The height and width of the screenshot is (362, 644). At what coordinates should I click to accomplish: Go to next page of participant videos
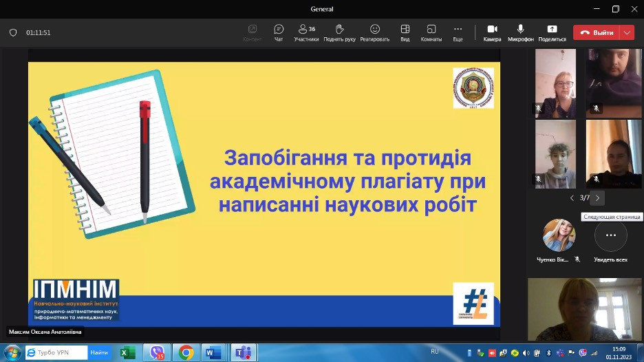[597, 198]
